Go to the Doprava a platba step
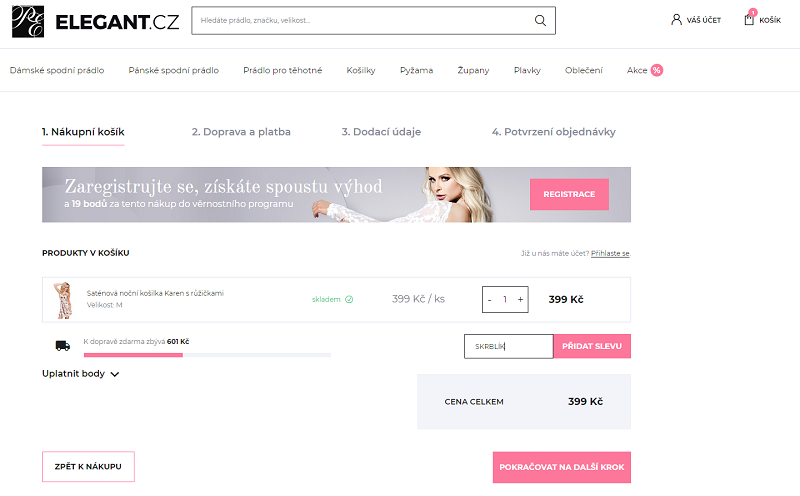 click(241, 132)
